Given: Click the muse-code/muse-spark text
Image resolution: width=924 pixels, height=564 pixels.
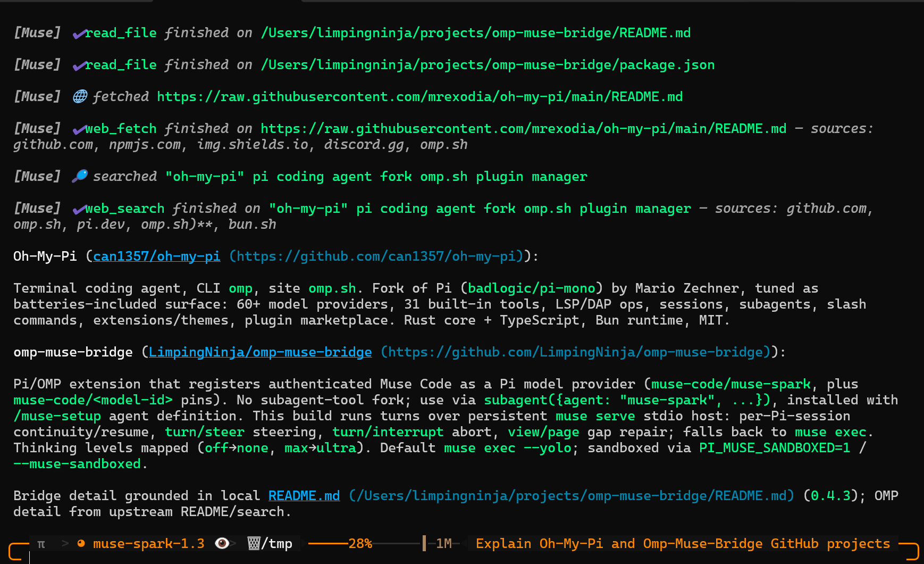Looking at the screenshot, I should [731, 384].
